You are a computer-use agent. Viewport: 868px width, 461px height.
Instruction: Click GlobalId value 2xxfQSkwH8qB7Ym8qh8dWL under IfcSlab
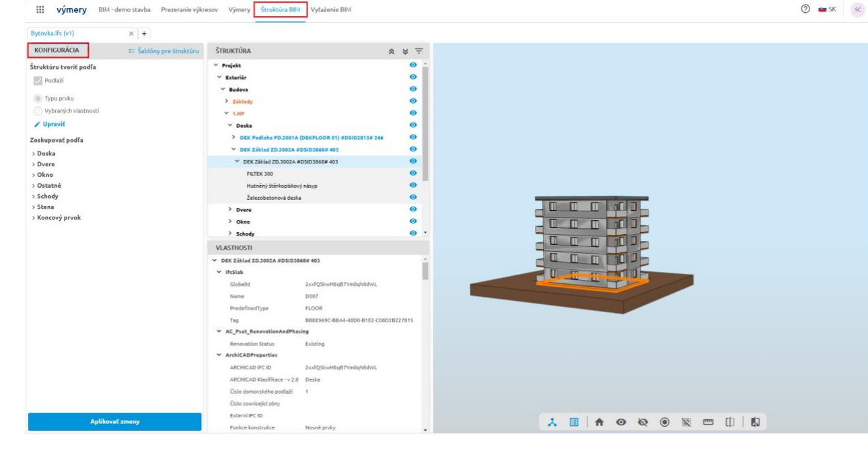tap(341, 284)
